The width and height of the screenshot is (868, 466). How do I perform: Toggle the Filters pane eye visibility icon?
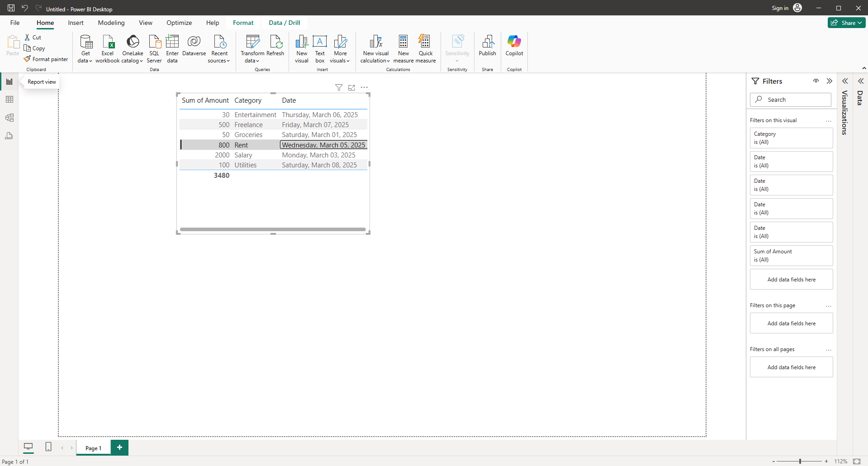(816, 81)
